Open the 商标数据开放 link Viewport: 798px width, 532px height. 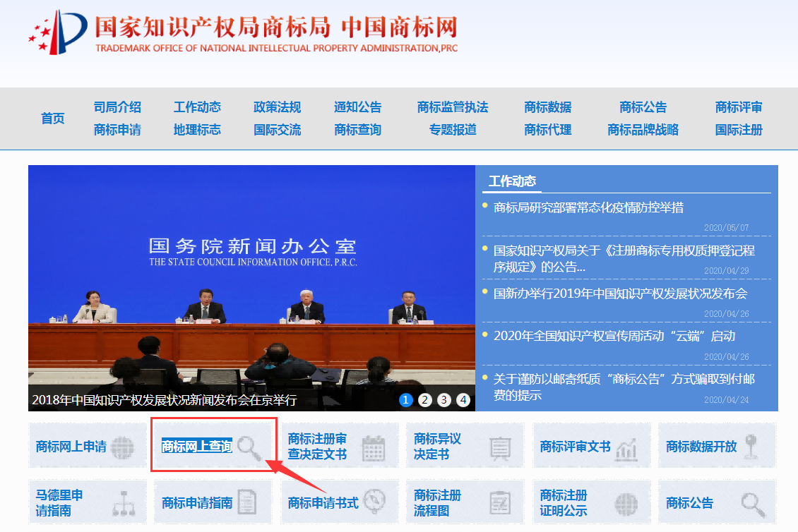pyautogui.click(x=702, y=447)
